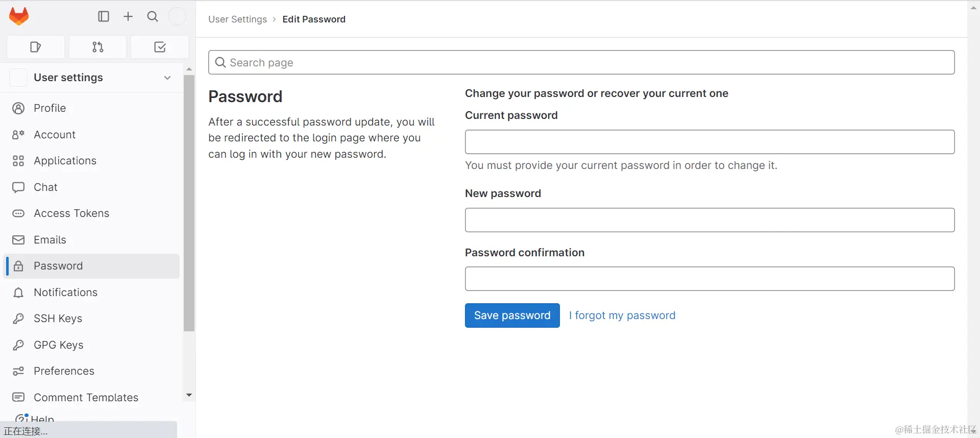Click the user avatar circle
This screenshot has height=438, width=980.
[x=177, y=16]
